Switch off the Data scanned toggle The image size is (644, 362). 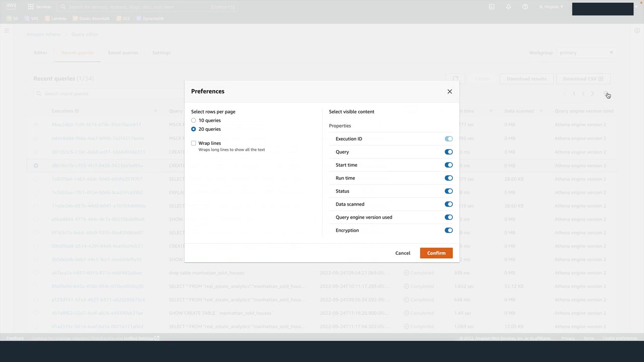tap(448, 204)
